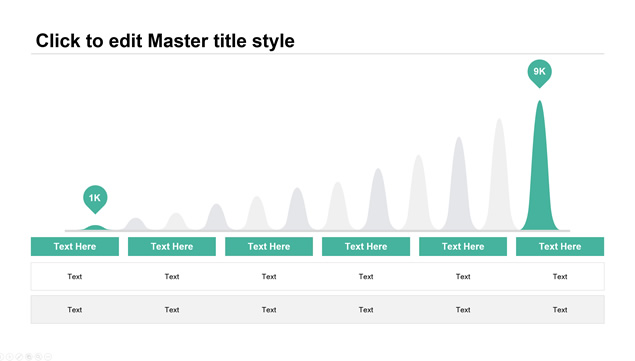Click last Text cell in gray row
The height and width of the screenshot is (361, 635).
pyautogui.click(x=560, y=310)
